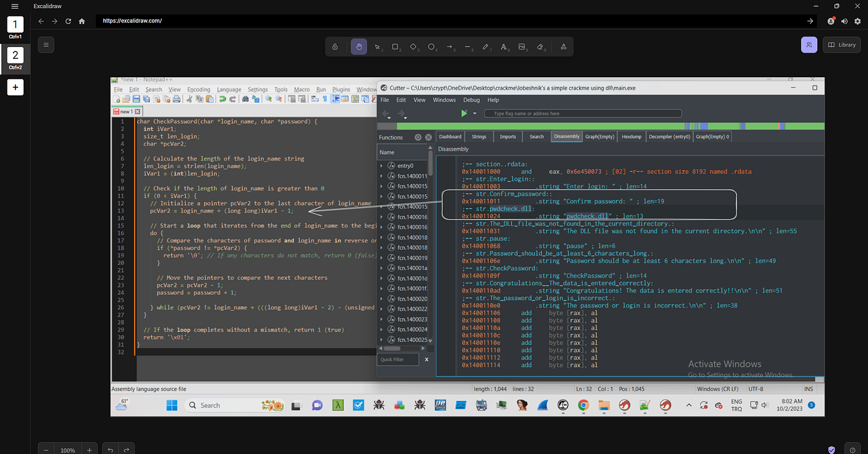Select the Pencil draw tool

(485, 46)
